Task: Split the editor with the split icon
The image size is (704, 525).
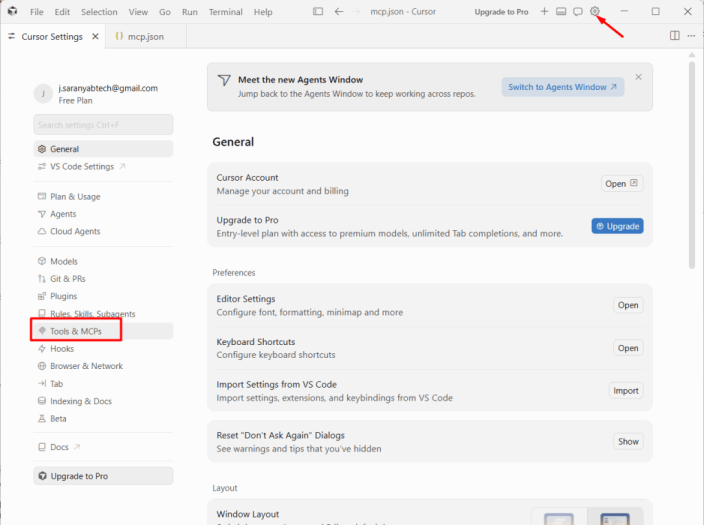Action: [x=674, y=35]
